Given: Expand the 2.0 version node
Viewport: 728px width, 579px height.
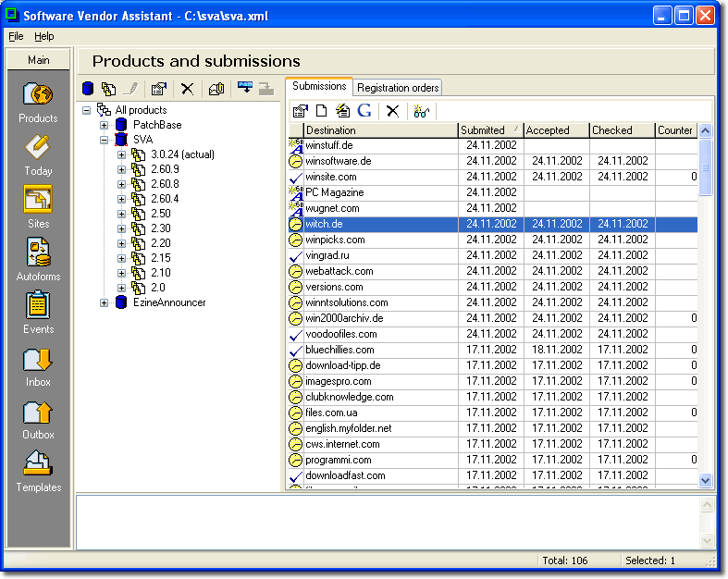Looking at the screenshot, I should coord(122,289).
